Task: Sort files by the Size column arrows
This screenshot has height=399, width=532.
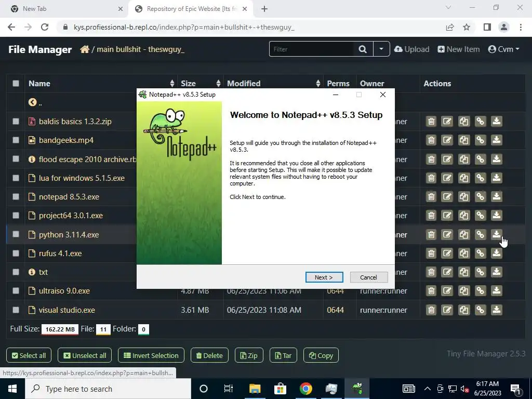Action: (x=218, y=84)
